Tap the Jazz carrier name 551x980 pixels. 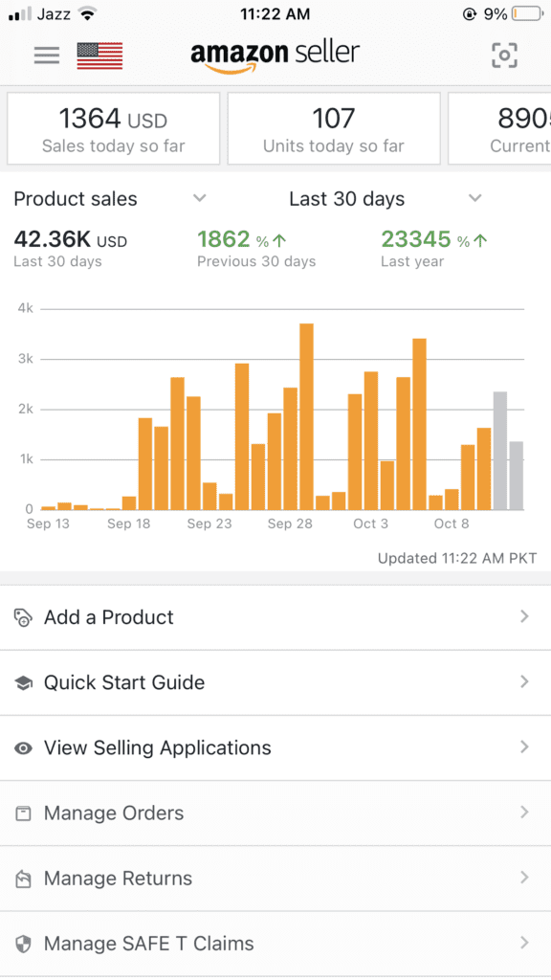pos(54,13)
